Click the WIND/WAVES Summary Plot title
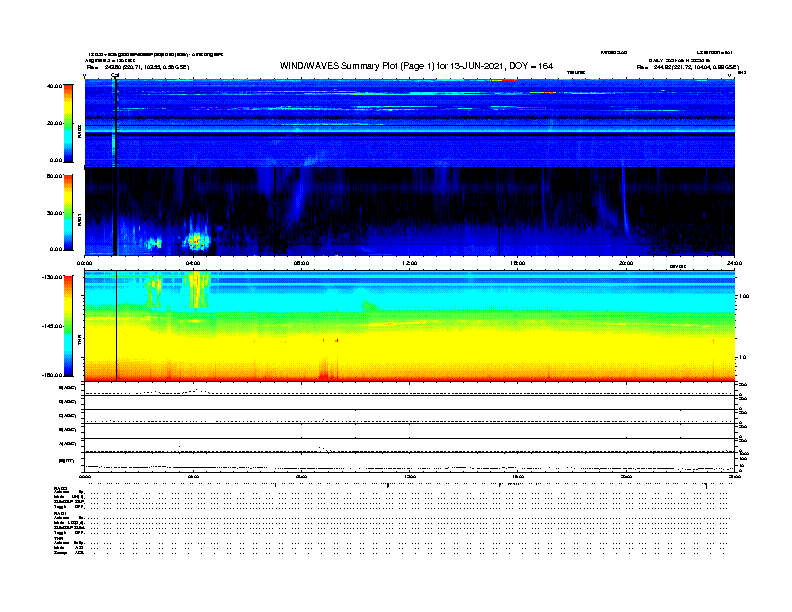This screenshot has height=612, width=792. coord(416,66)
